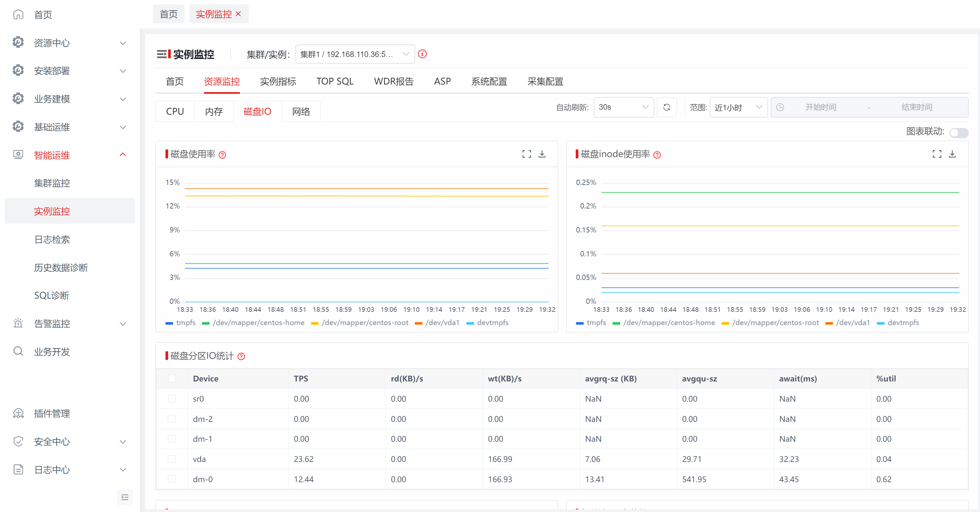Toggle the /dev/vda1 legend swatch in 磁盘使用率

419,323
